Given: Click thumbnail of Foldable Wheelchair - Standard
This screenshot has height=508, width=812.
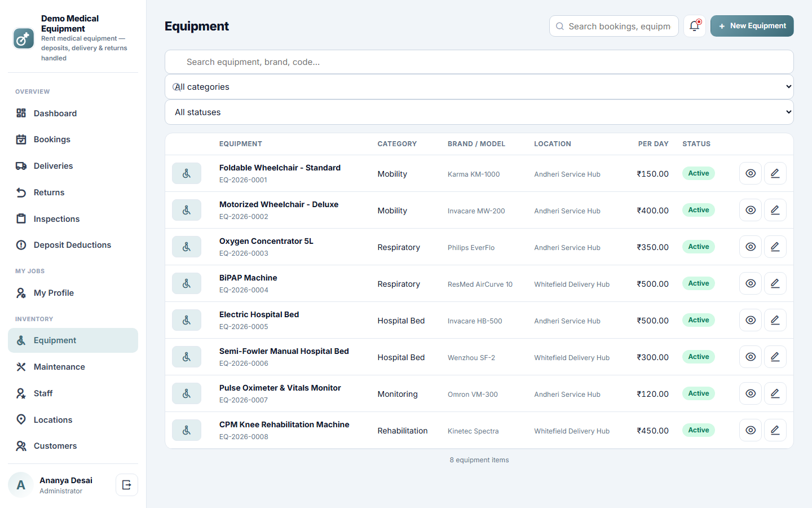Looking at the screenshot, I should pos(187,173).
